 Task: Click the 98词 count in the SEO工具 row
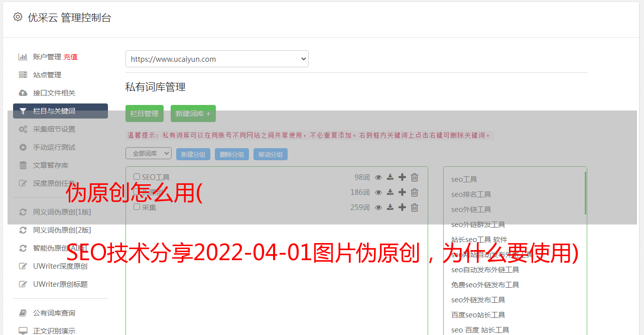pos(362,177)
